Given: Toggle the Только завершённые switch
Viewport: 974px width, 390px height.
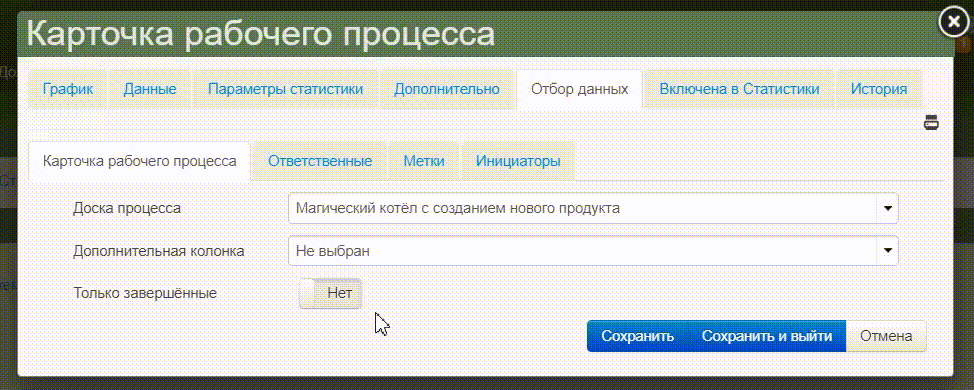Looking at the screenshot, I should point(330,293).
